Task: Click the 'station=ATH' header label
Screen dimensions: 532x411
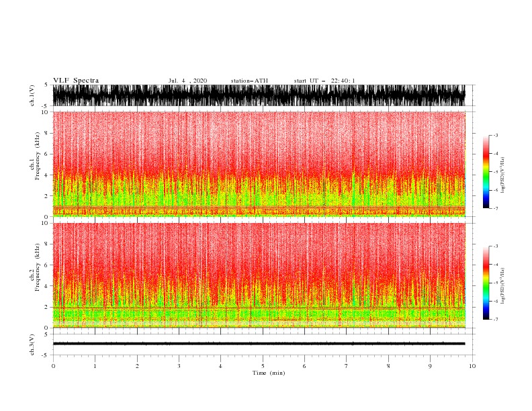Action: click(249, 81)
